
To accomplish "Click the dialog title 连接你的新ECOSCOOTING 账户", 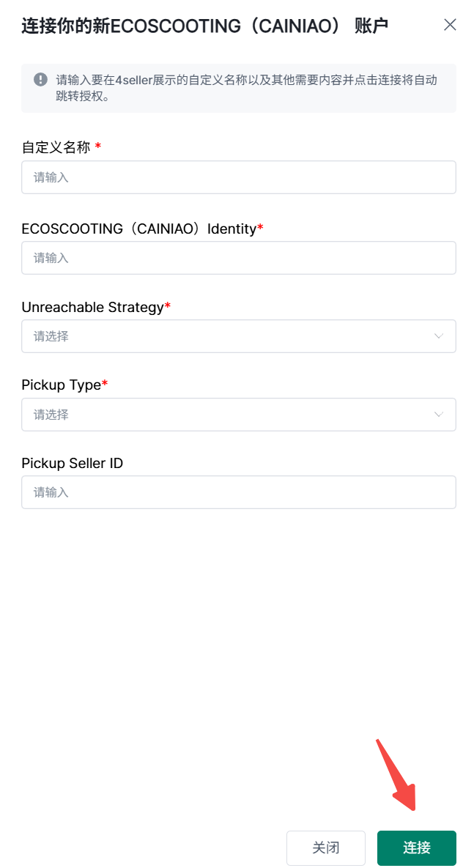I will 204,26.
